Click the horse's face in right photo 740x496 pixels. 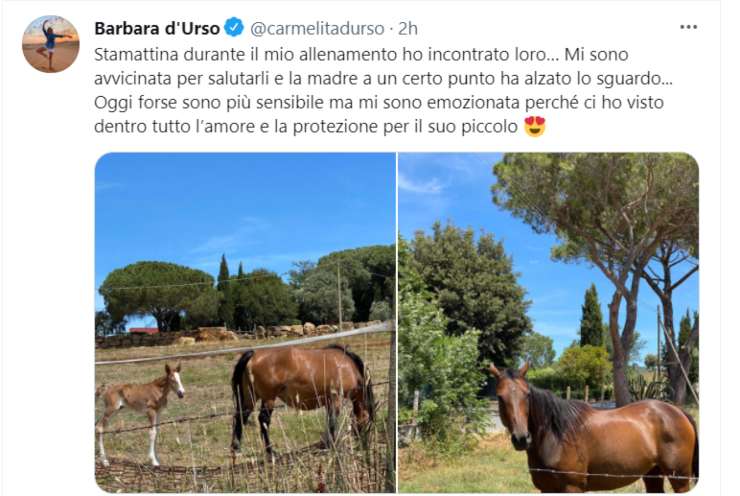click(x=513, y=407)
